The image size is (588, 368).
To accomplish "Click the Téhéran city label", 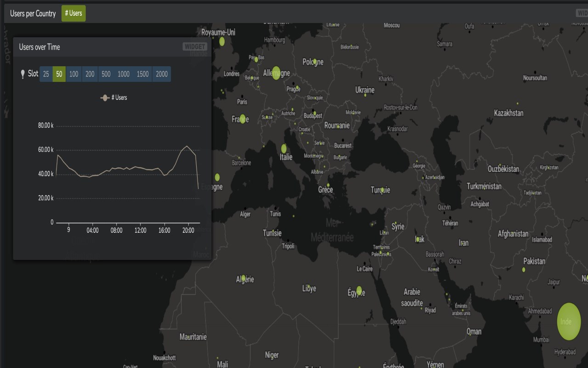I will pos(450,223).
